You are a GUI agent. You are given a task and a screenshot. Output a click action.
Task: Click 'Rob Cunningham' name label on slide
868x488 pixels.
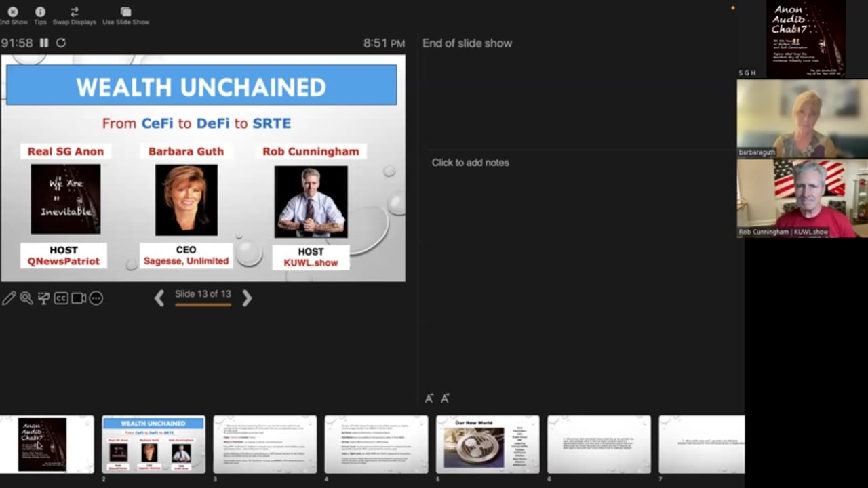click(311, 151)
